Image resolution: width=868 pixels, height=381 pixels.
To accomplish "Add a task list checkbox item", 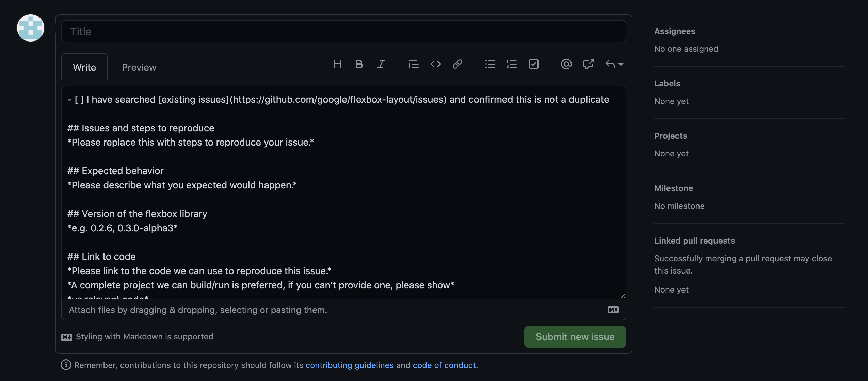I will [x=533, y=64].
